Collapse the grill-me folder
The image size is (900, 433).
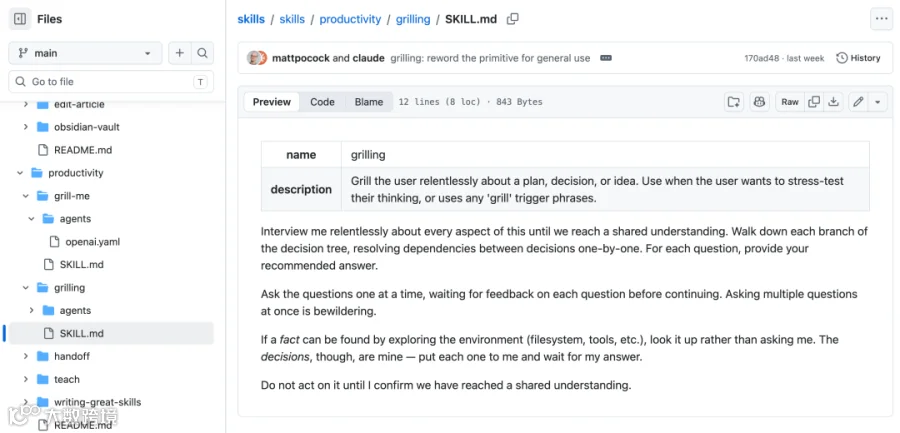[25, 196]
